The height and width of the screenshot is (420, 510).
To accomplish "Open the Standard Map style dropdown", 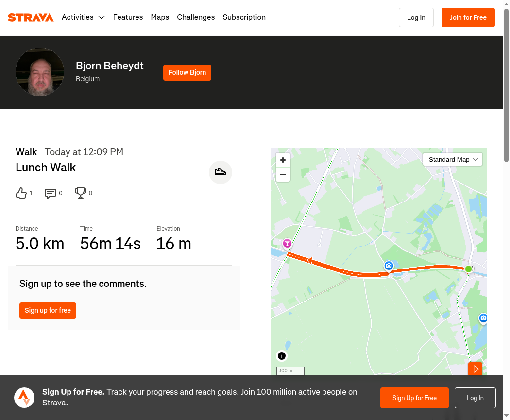I will point(452,160).
